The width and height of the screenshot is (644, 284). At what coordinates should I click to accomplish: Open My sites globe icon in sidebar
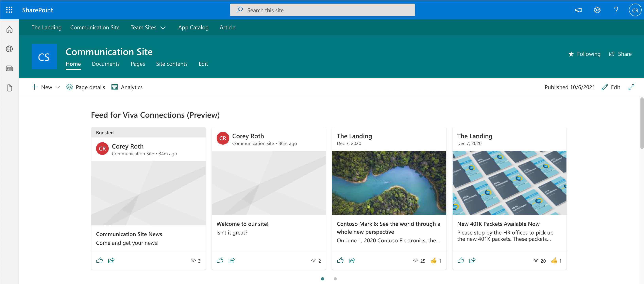click(x=9, y=49)
